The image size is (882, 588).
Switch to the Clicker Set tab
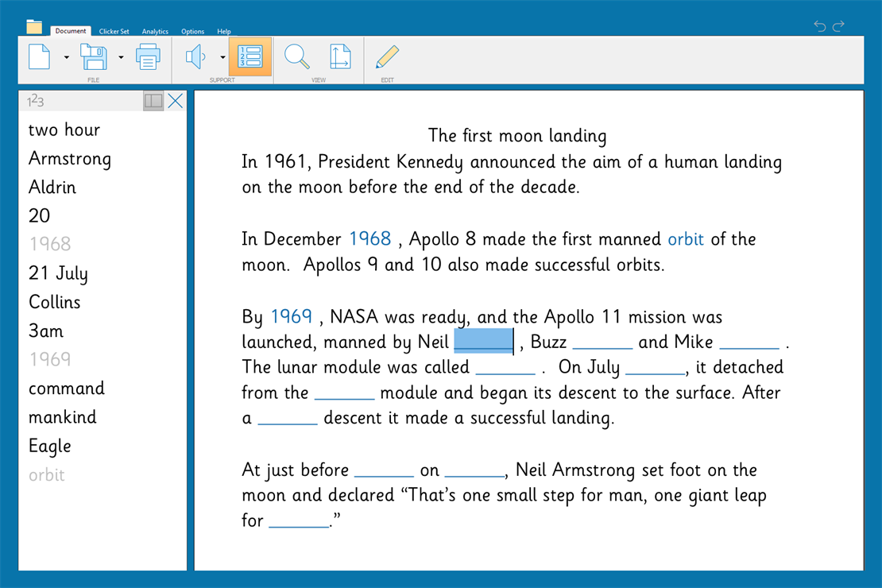114,31
